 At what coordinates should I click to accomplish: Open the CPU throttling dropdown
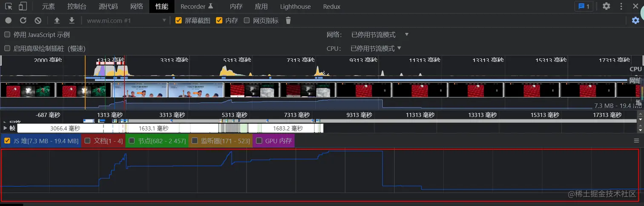(376, 48)
